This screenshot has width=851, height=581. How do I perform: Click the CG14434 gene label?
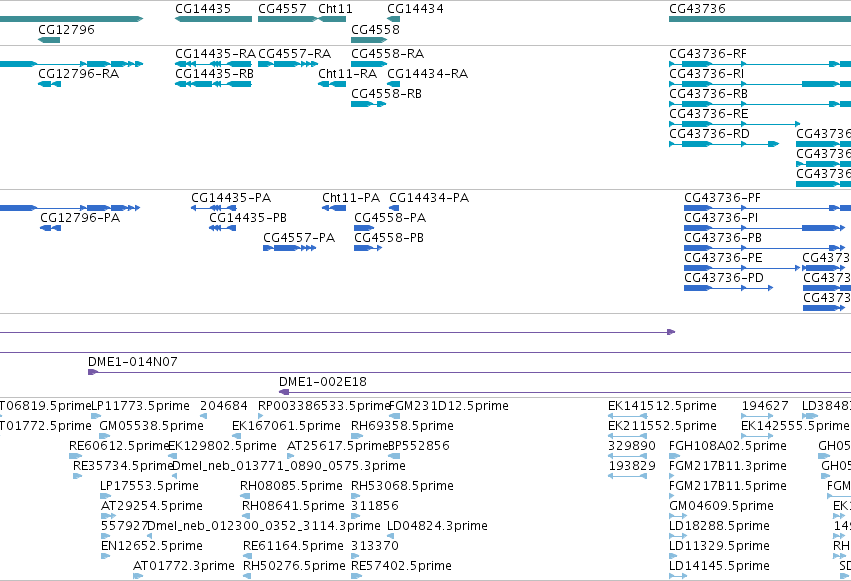(415, 9)
